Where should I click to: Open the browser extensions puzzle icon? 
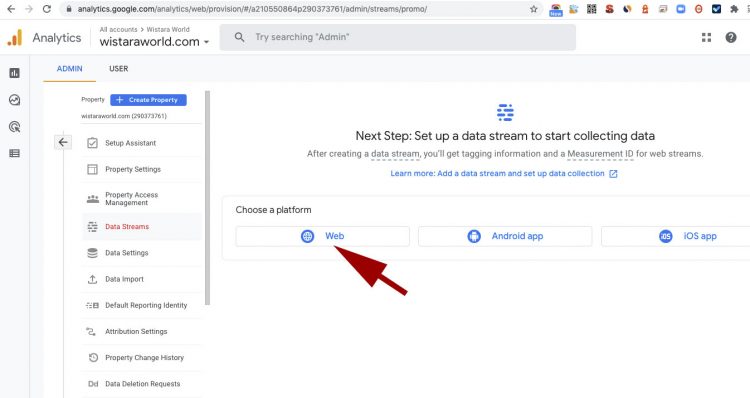coord(734,9)
